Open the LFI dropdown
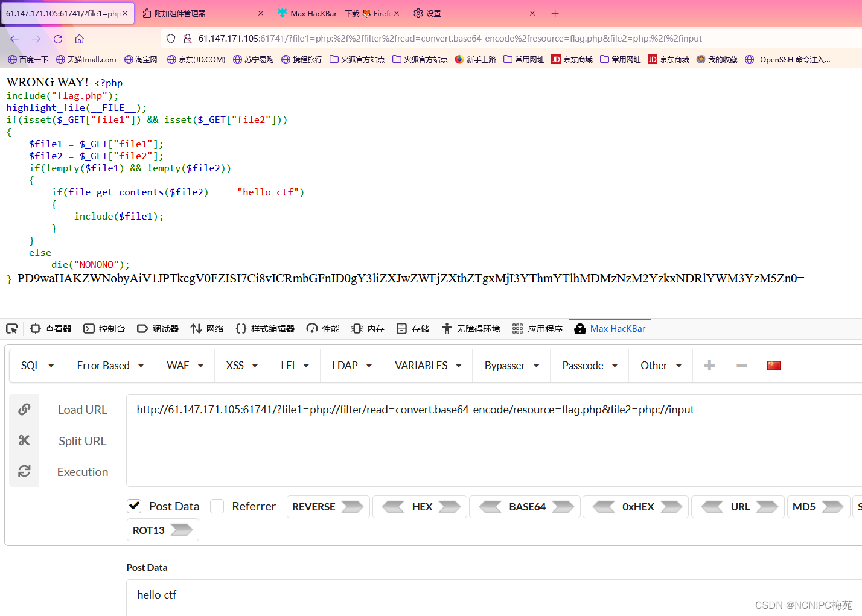862x616 pixels. (295, 366)
